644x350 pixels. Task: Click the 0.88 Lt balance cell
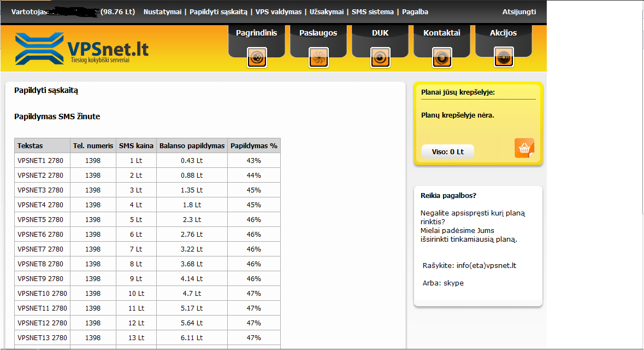(192, 175)
